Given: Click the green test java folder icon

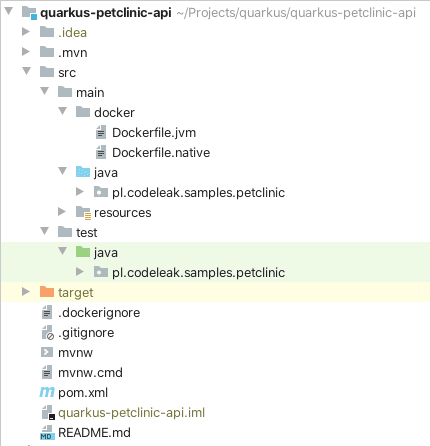Looking at the screenshot, I should [x=83, y=252].
